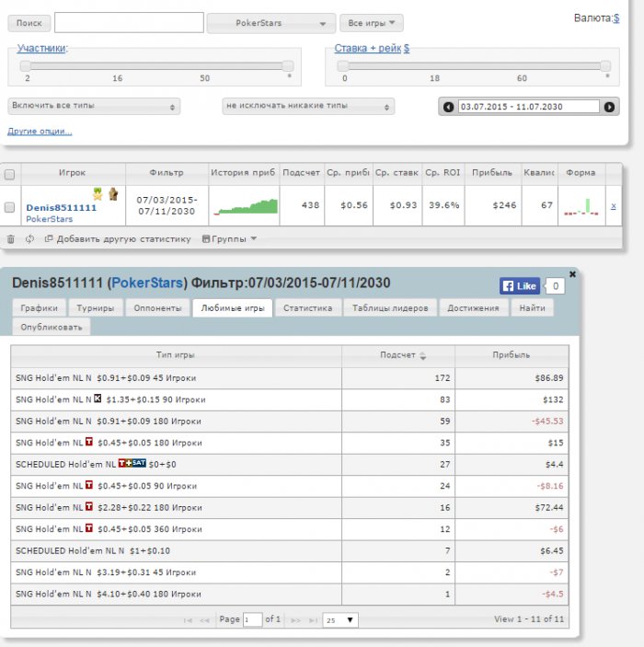The image size is (644, 647).
Task: Go to first page pager icon
Action: click(188, 620)
